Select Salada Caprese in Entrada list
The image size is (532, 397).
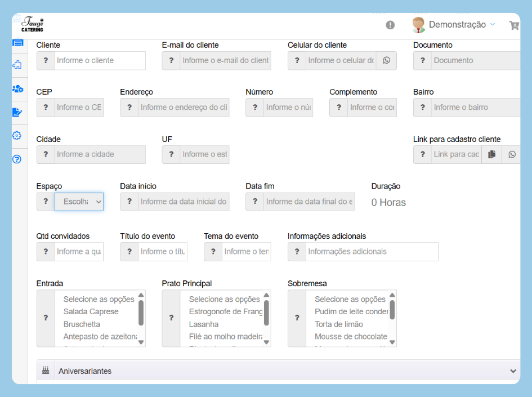[x=91, y=311]
